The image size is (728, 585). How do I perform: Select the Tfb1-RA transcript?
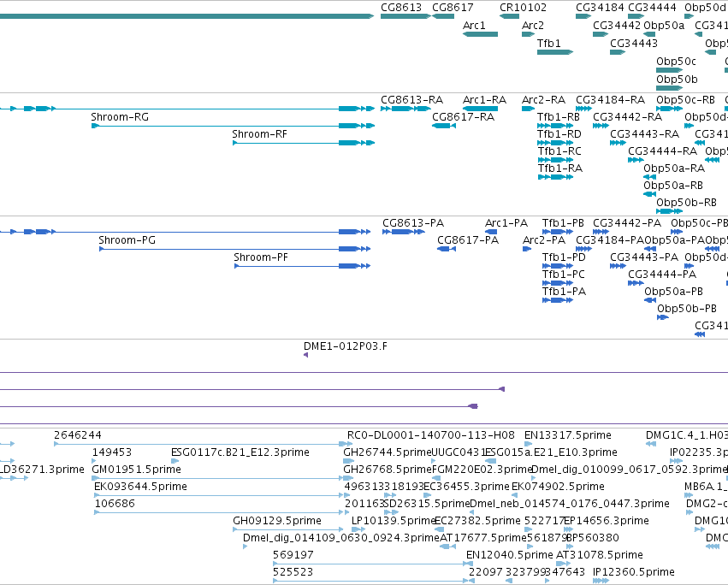[555, 177]
